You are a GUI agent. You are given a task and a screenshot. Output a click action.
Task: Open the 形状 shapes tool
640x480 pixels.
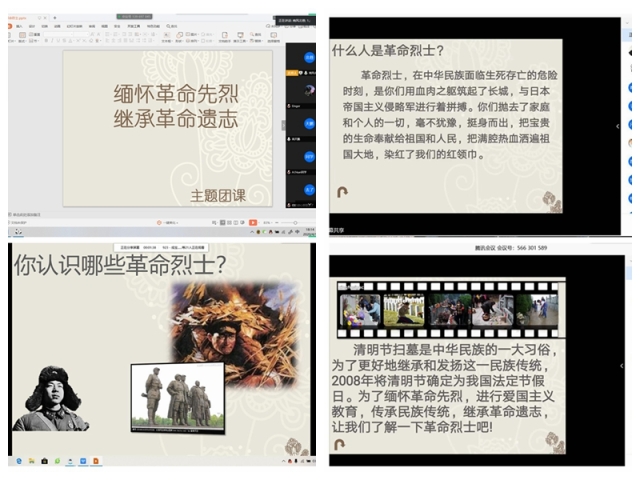click(x=180, y=36)
